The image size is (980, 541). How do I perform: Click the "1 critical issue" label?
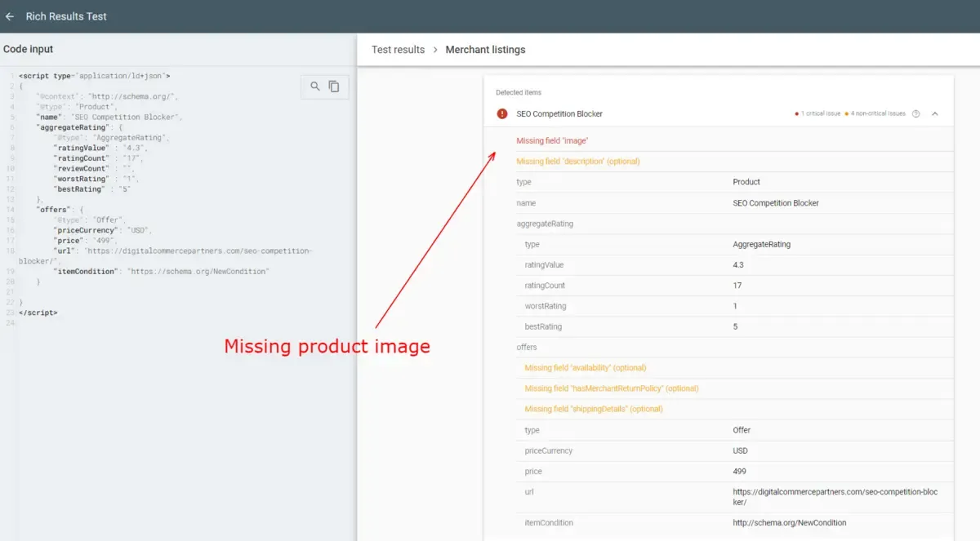[x=820, y=113]
